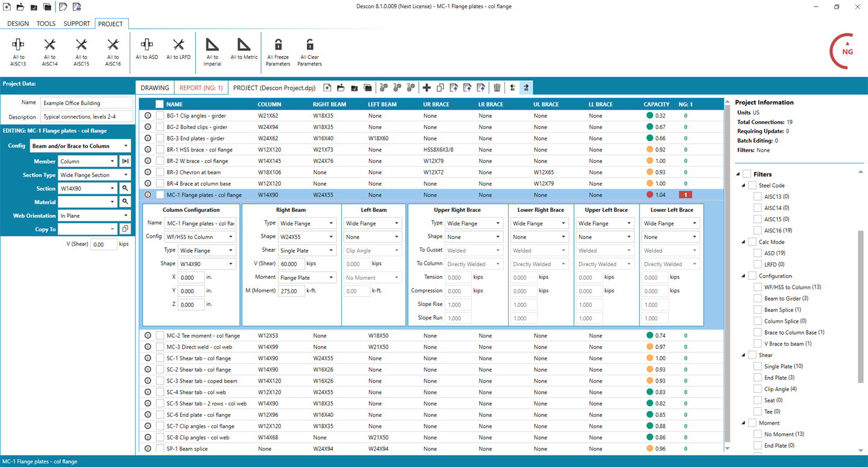Image resolution: width=868 pixels, height=467 pixels.
Task: Enable the AISC16 (19) filter checkbox
Action: point(758,230)
